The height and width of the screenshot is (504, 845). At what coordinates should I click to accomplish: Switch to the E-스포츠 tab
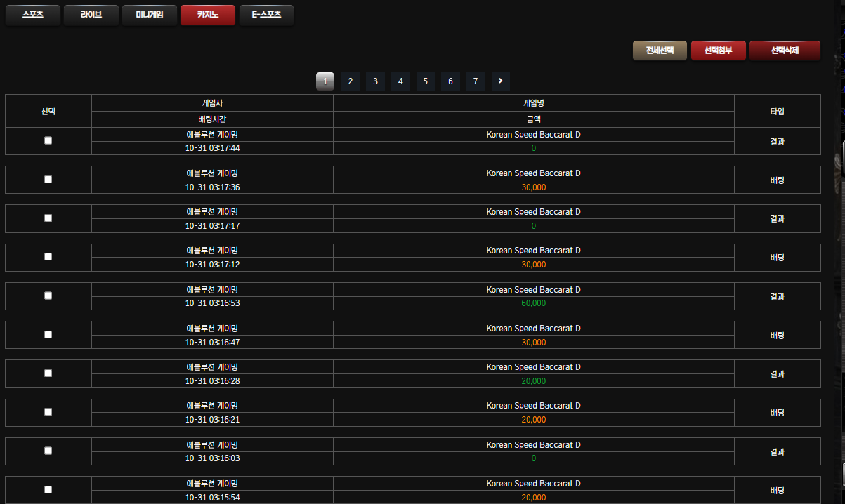266,15
